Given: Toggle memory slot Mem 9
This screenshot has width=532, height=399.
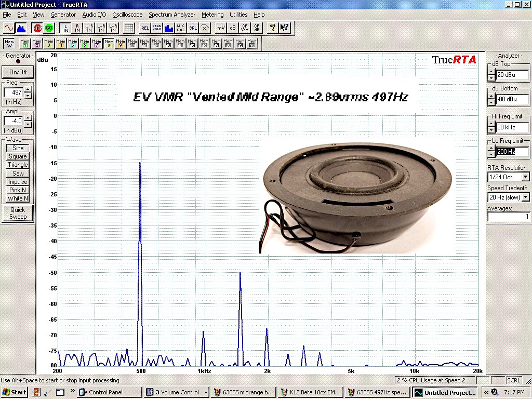Looking at the screenshot, I should click(x=121, y=44).
